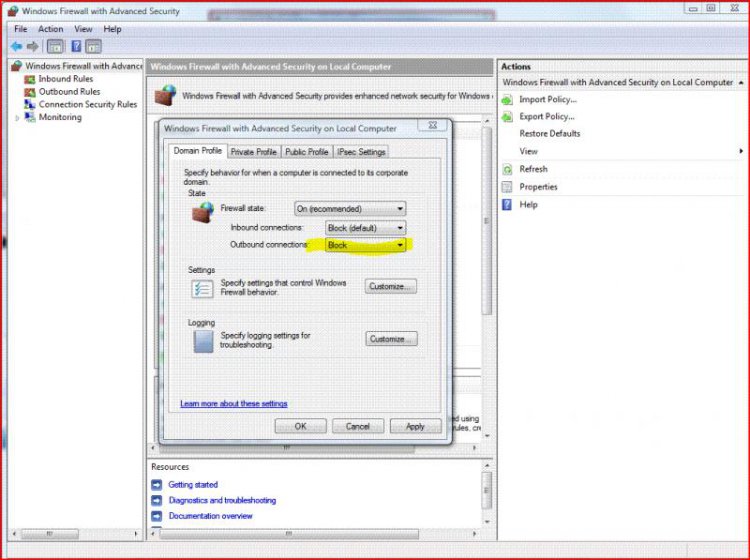Click the Export Policy icon
750x560 pixels.
coord(508,117)
